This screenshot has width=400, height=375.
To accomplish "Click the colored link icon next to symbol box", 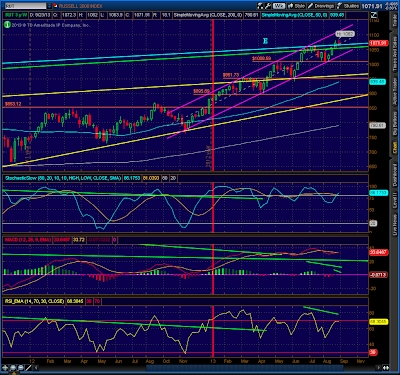I will tap(55, 6).
